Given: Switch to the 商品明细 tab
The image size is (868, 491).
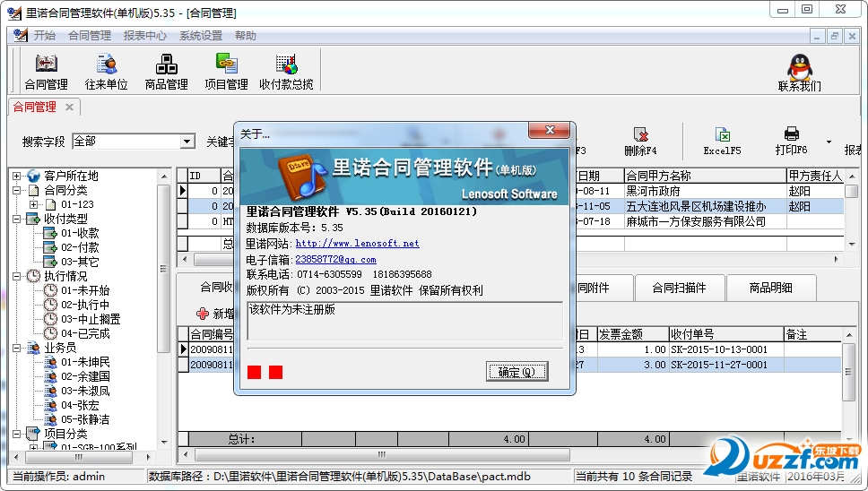Looking at the screenshot, I should [x=770, y=288].
